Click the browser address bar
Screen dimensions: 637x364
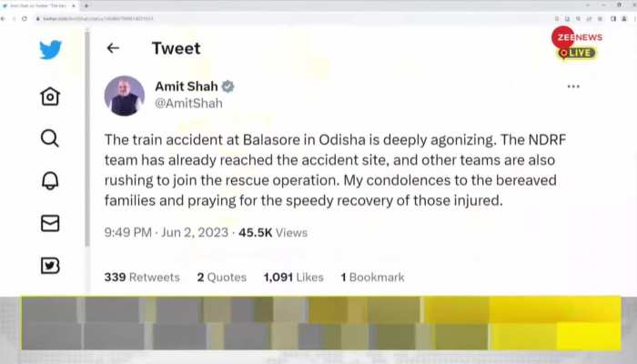point(292,19)
